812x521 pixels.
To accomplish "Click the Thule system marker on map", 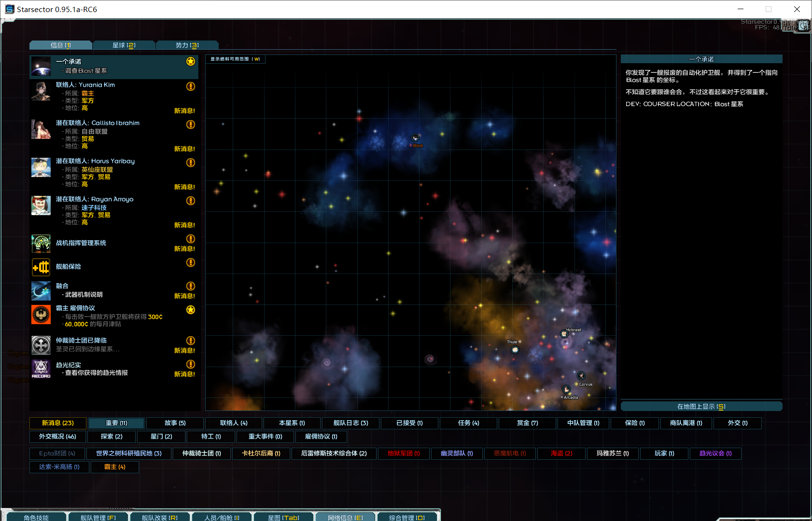I will pos(515,350).
